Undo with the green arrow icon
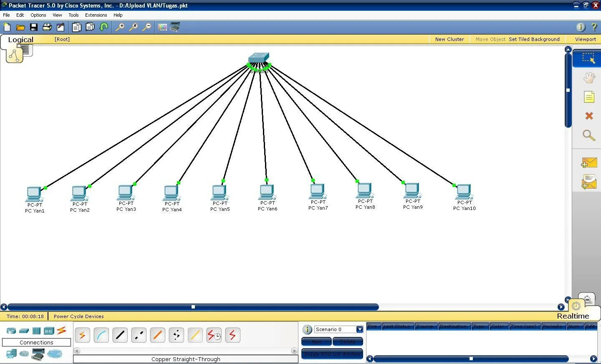This screenshot has width=601, height=364. [x=104, y=27]
